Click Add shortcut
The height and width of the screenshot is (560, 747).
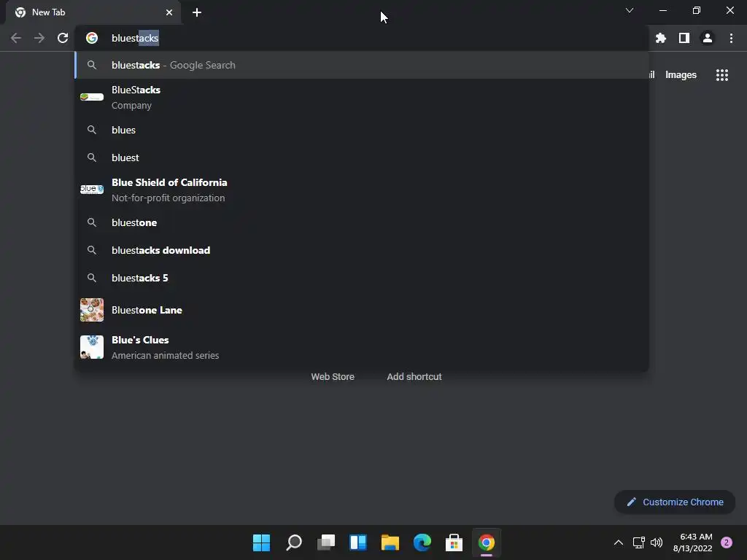tap(414, 377)
